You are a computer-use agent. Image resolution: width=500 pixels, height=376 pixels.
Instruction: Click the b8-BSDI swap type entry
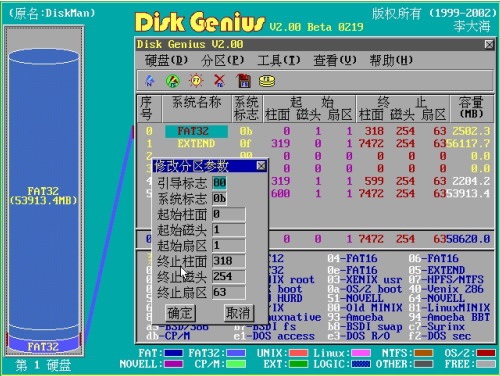tap(364, 327)
